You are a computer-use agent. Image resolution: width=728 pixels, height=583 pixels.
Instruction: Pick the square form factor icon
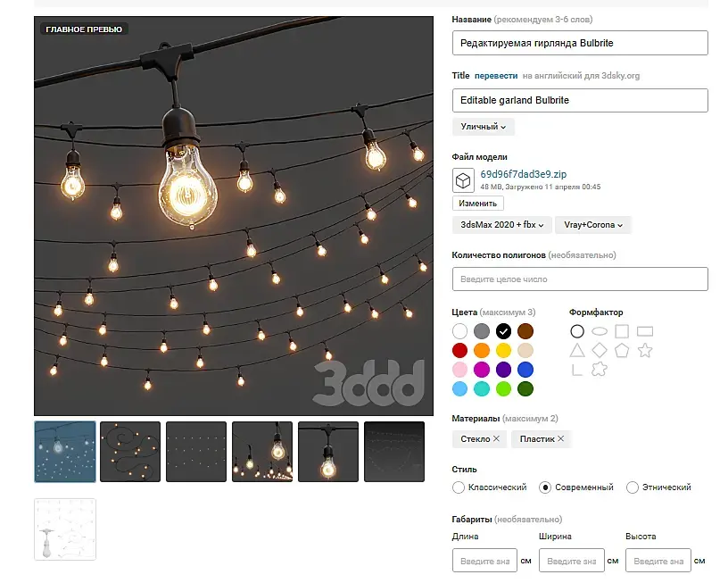click(x=622, y=331)
